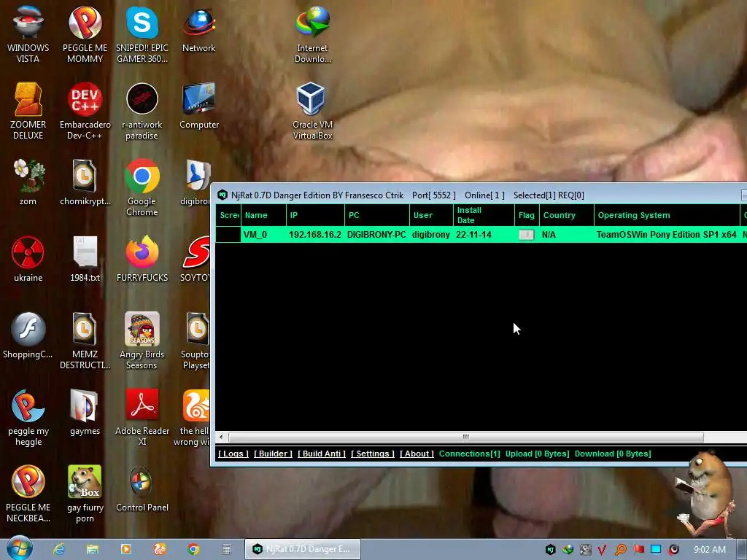Click the Upload [0 Bytes] status

coord(537,454)
